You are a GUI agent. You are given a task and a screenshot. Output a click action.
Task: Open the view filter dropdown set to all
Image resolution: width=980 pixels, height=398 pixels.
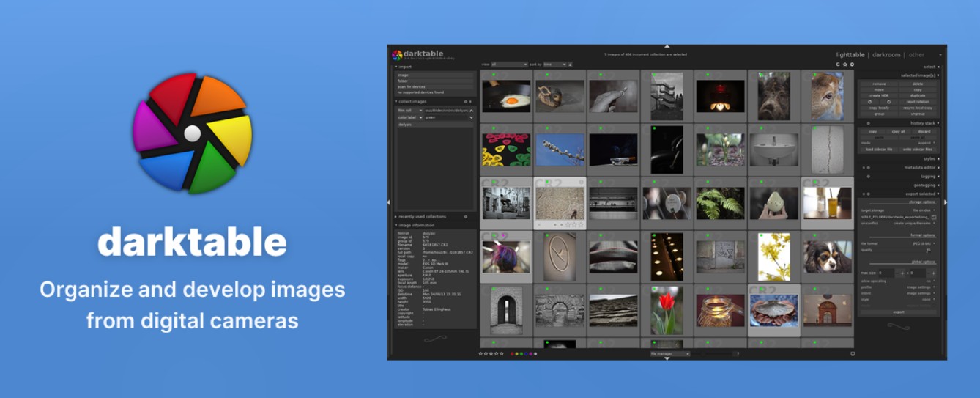click(x=509, y=65)
